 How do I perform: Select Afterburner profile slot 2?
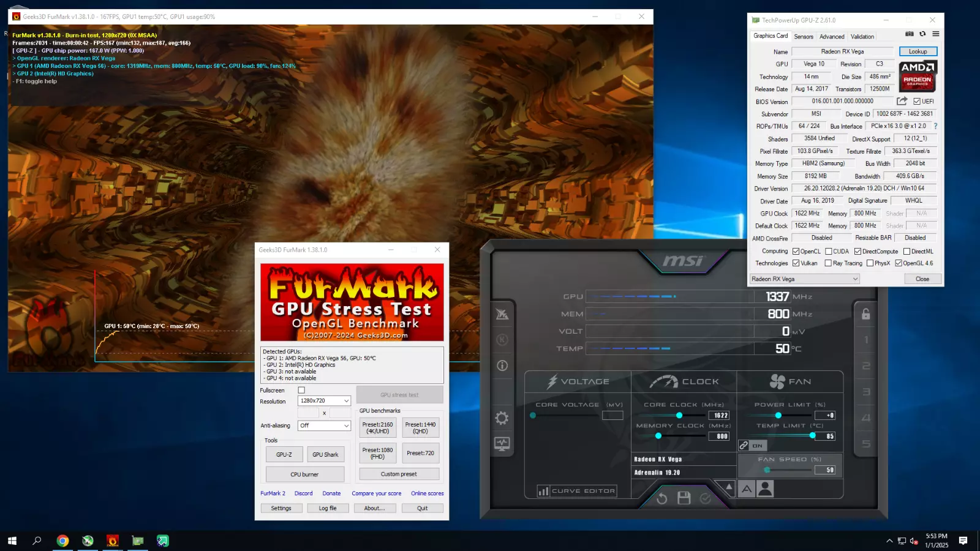(866, 365)
